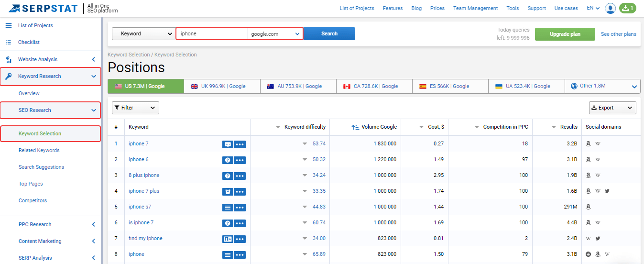
Task: Open the three-dots menu for iphone 7
Action: 240,144
